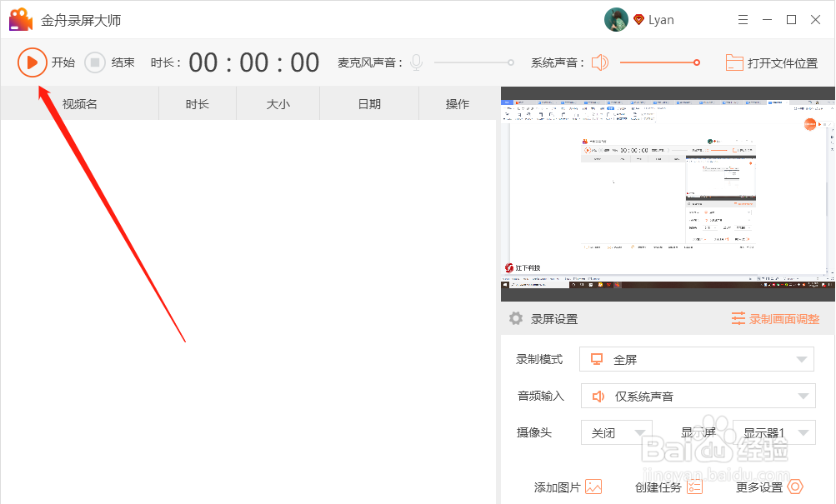Screen dimensions: 836x504
Task: Click the 结束 stop recording icon
Action: click(94, 62)
